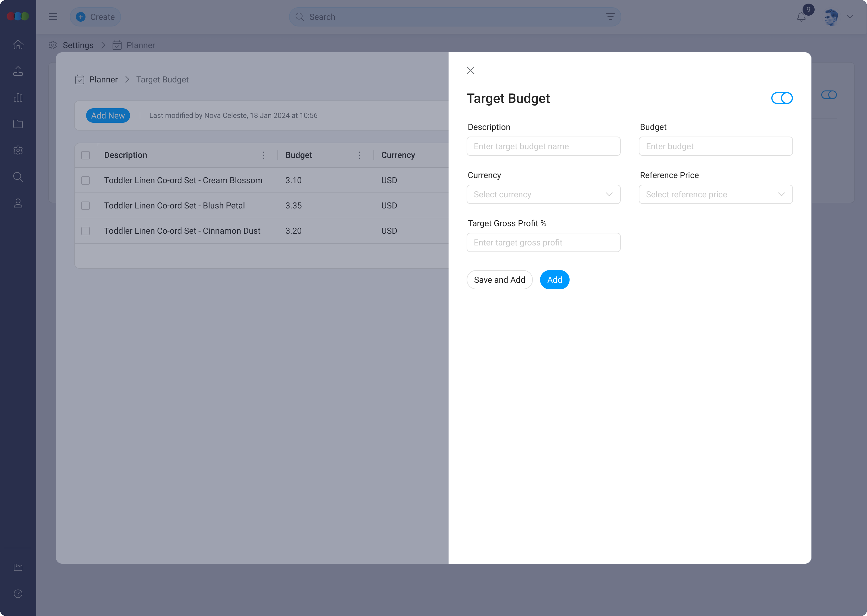Click the Save and Add button
Screen dimensions: 867x616
point(499,279)
